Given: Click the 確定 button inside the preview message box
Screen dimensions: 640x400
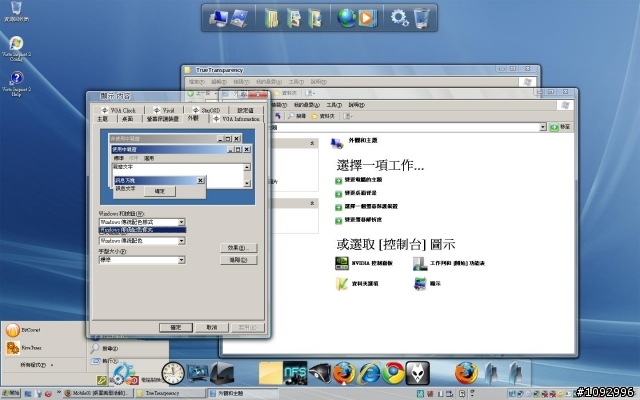Looking at the screenshot, I should pos(160,191).
